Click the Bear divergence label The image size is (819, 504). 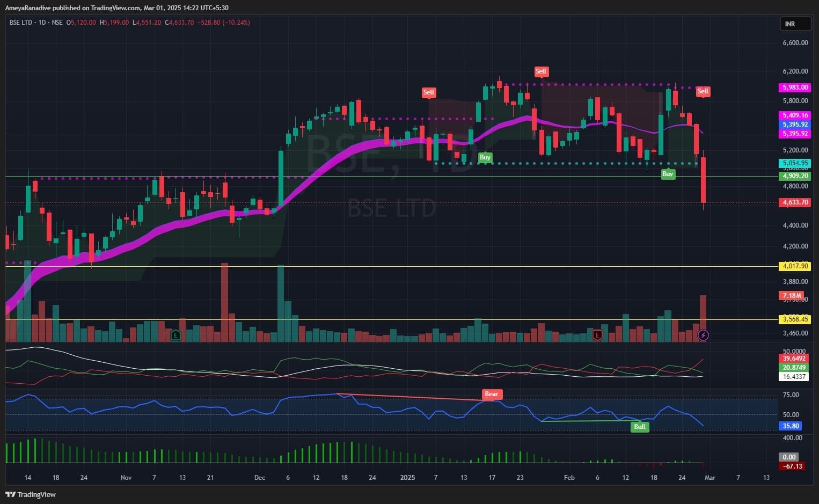click(x=491, y=394)
